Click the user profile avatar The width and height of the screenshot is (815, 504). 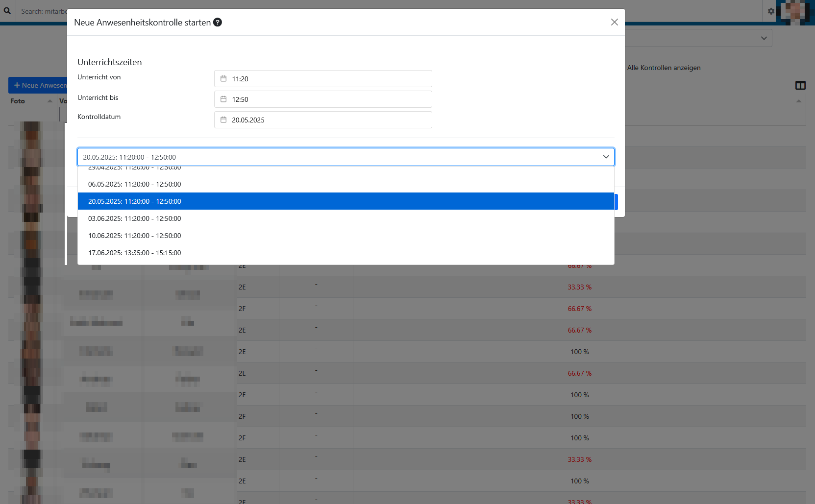(x=795, y=12)
